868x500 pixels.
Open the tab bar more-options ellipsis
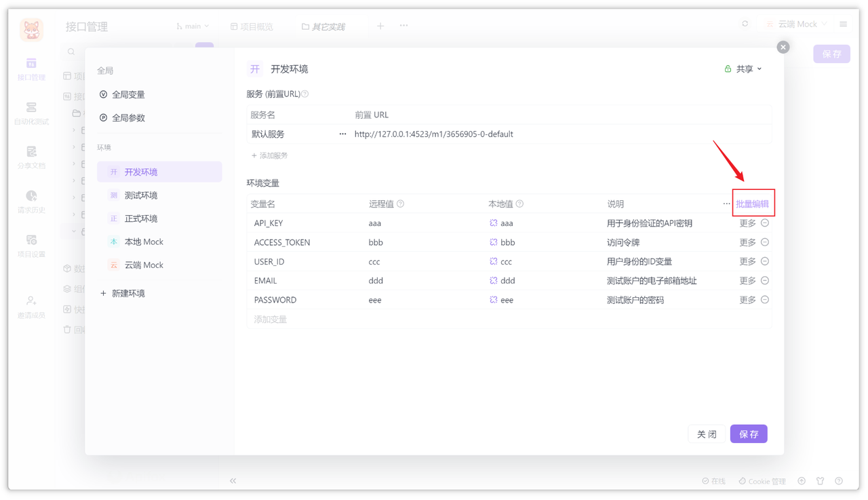point(403,26)
